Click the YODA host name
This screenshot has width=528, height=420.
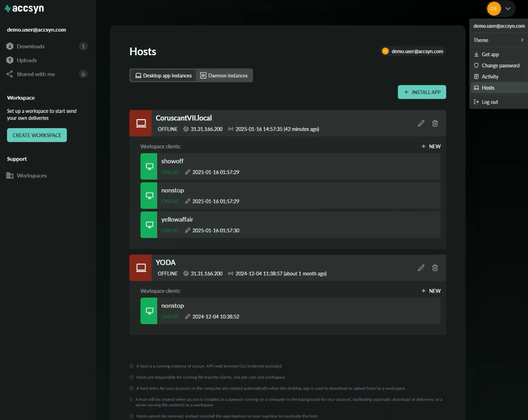165,262
